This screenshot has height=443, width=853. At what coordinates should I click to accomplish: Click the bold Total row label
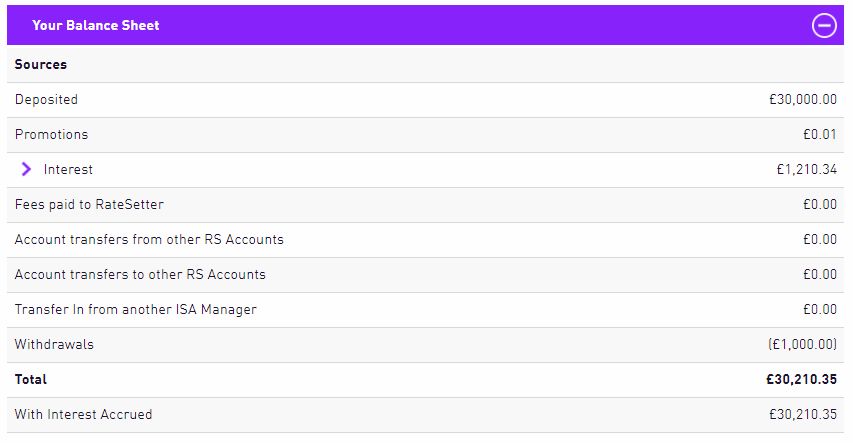tap(30, 379)
